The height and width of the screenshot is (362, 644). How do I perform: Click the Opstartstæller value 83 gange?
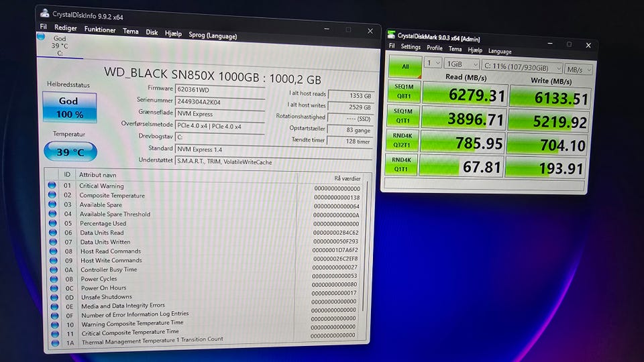[x=351, y=129]
